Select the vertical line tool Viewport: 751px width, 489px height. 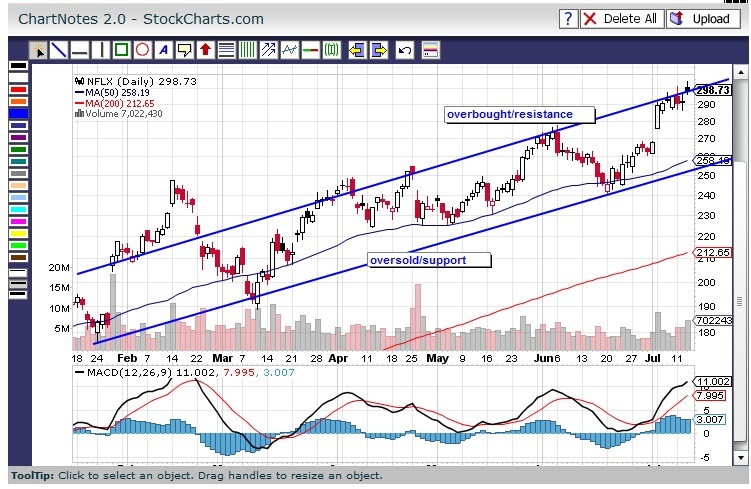101,50
